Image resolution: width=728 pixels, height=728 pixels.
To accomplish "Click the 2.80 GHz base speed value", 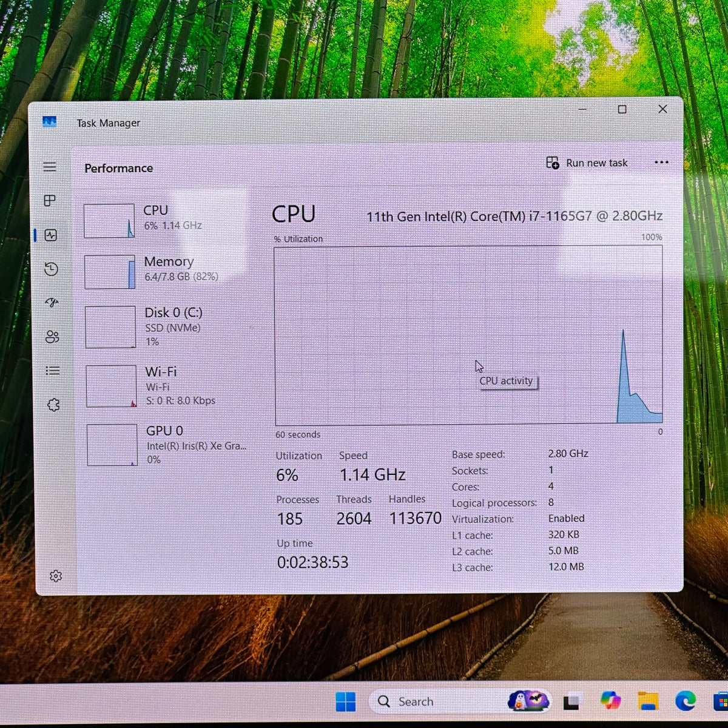I will click(568, 453).
